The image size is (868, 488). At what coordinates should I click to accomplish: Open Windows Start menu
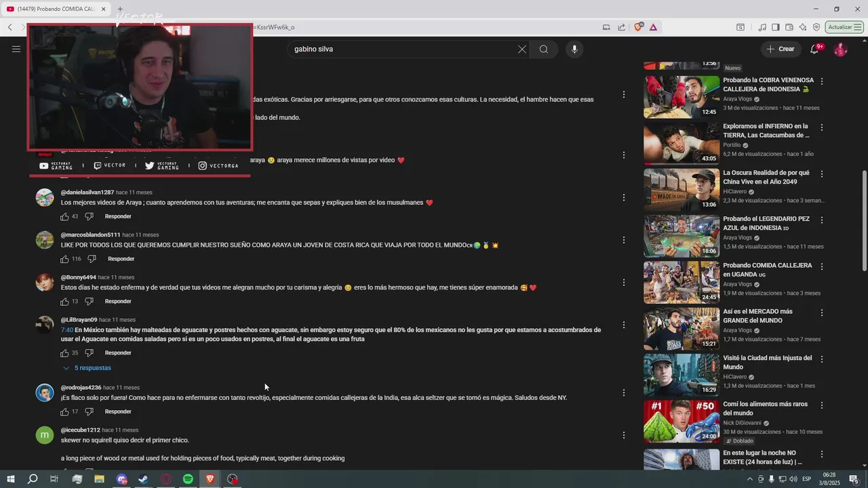click(10, 479)
